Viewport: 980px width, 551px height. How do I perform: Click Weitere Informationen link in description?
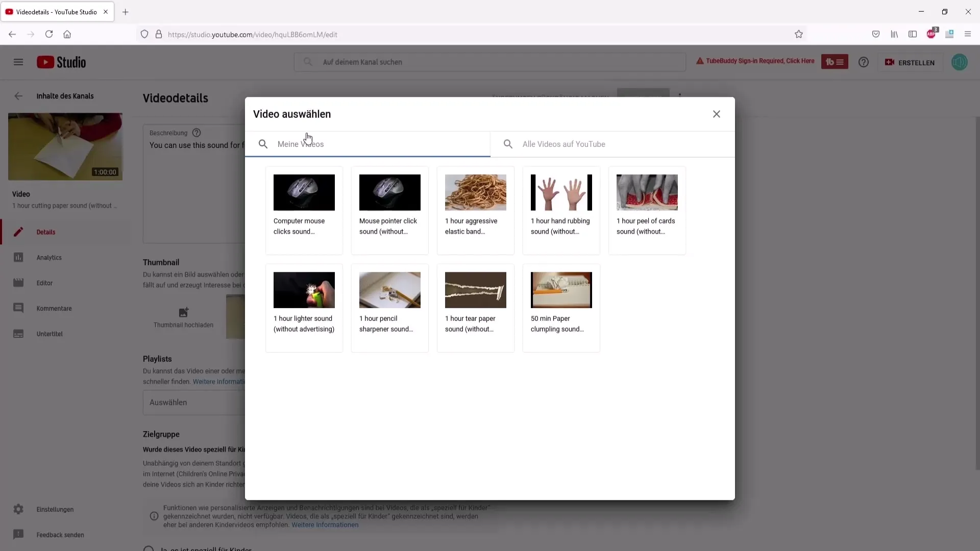click(x=325, y=525)
